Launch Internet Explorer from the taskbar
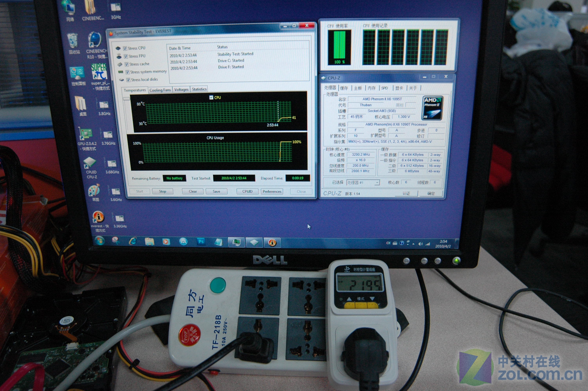Viewport: 588px width, 391px height. click(x=133, y=241)
